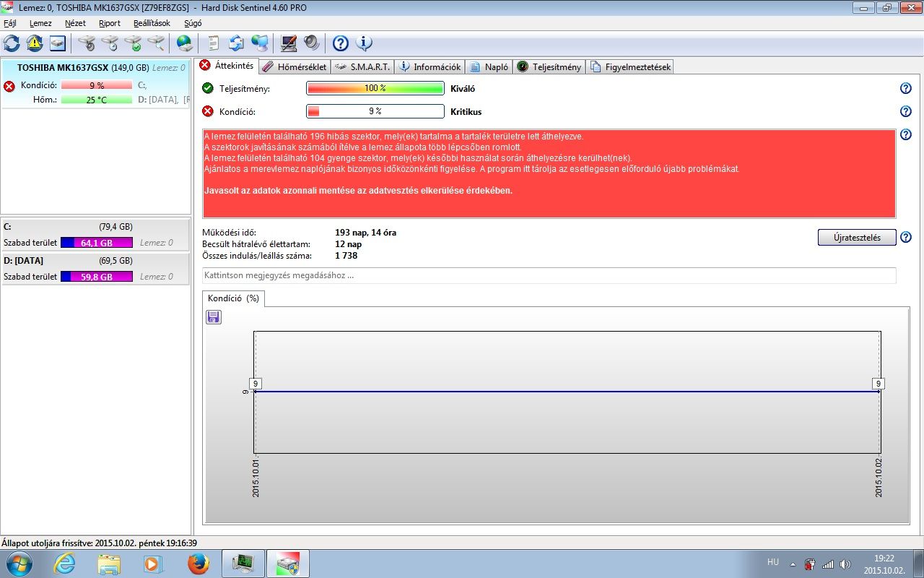Click the Kattintson megjegyzés megadásához comment field

pos(549,275)
